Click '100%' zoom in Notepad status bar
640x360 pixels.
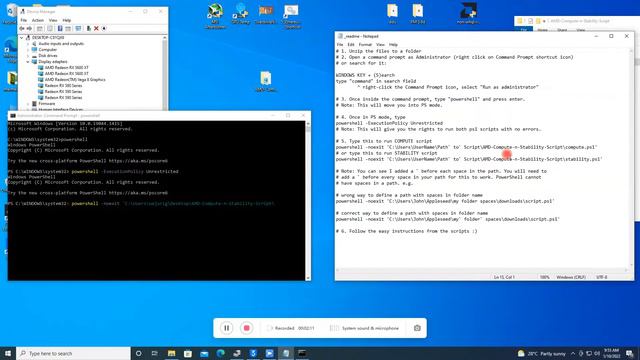click(x=544, y=277)
